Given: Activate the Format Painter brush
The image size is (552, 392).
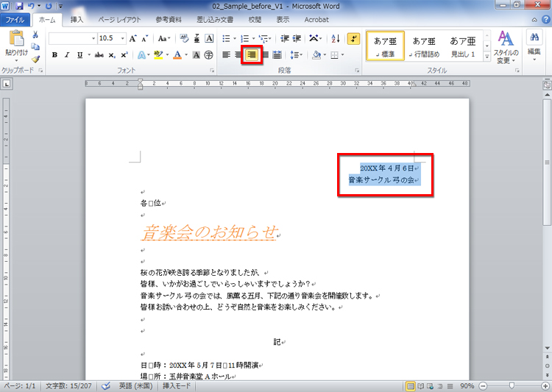Looking at the screenshot, I should (35, 58).
